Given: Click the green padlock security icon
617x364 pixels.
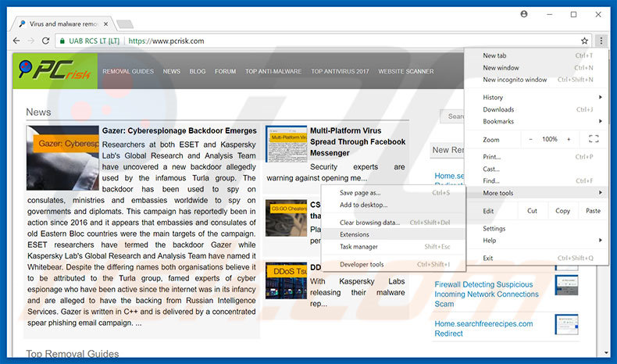Looking at the screenshot, I should point(62,41).
